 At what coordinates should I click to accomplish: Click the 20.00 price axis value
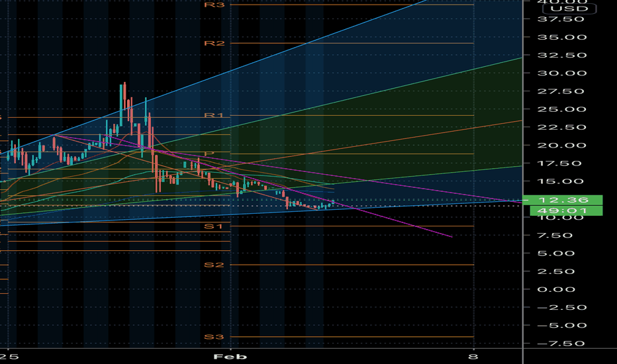pyautogui.click(x=562, y=145)
